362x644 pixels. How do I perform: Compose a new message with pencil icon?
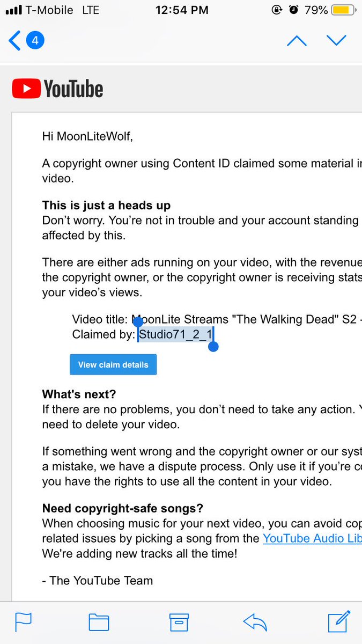pos(339,621)
